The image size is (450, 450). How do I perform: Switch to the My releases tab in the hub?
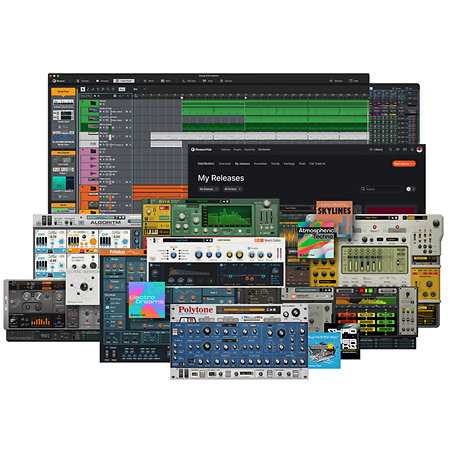(242, 164)
